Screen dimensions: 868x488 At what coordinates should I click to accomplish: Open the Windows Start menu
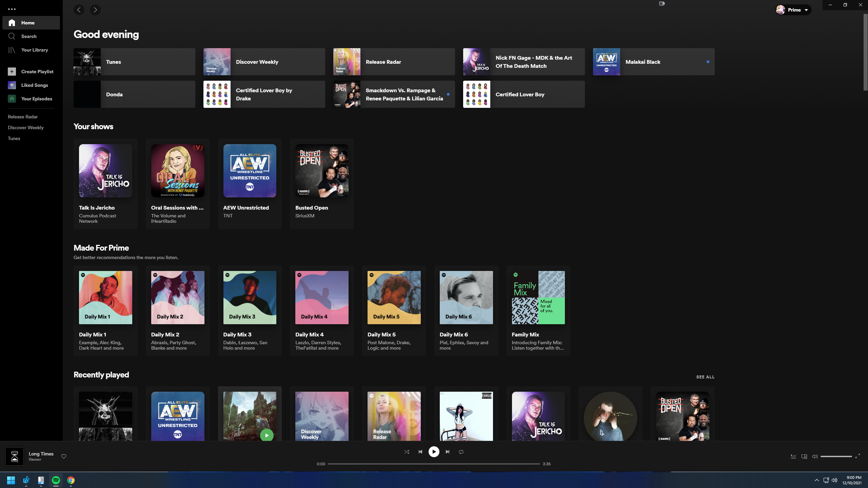click(11, 480)
